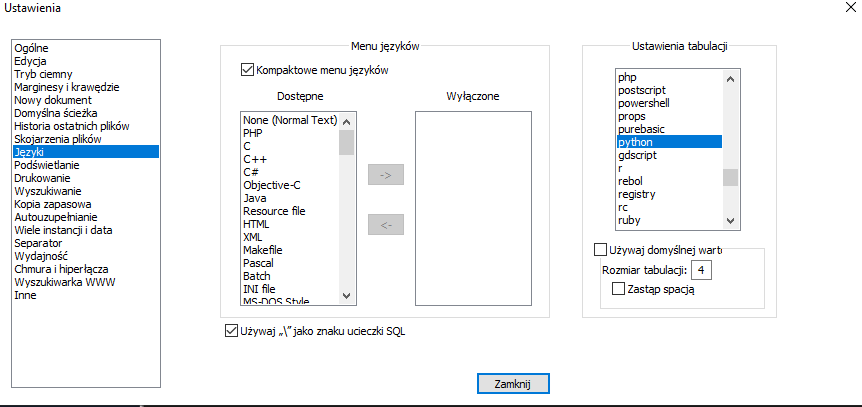This screenshot has width=862, height=407.
Task: Select powershell in tab settings list
Action: point(646,103)
